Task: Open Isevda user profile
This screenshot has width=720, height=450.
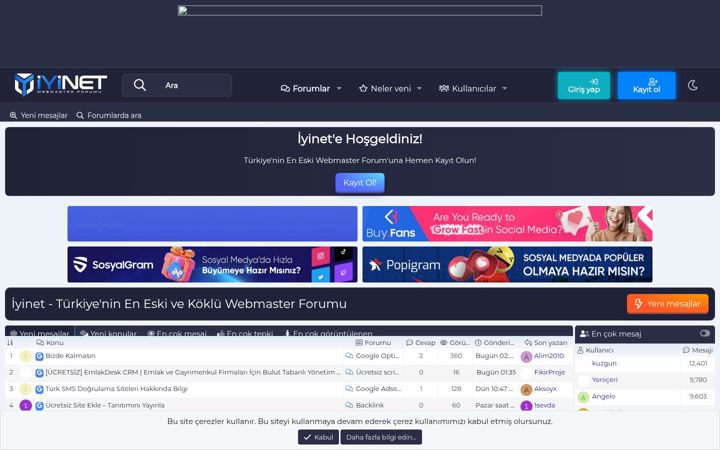Action: [x=544, y=405]
